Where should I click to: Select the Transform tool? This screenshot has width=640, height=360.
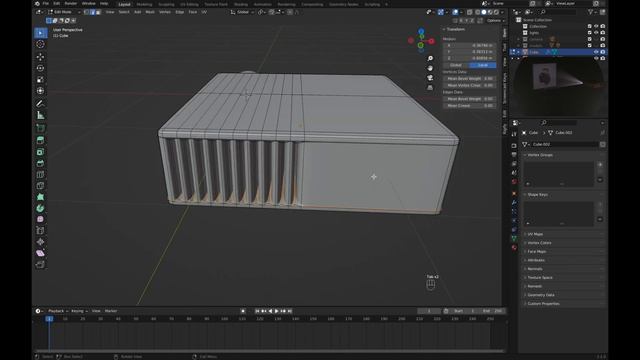tap(40, 91)
